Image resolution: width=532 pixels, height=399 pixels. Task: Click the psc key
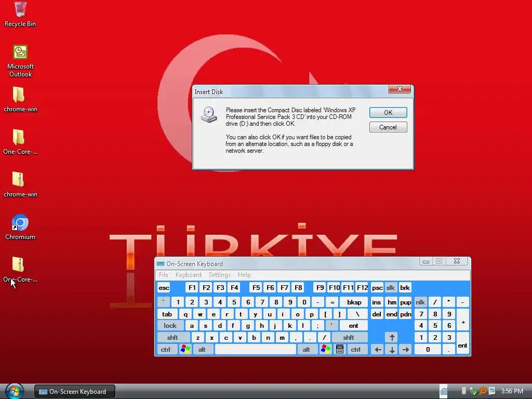(377, 288)
